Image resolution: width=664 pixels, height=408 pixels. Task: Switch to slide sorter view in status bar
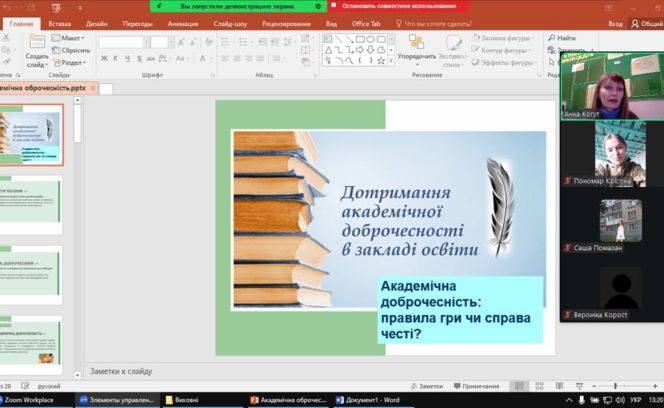(537, 386)
